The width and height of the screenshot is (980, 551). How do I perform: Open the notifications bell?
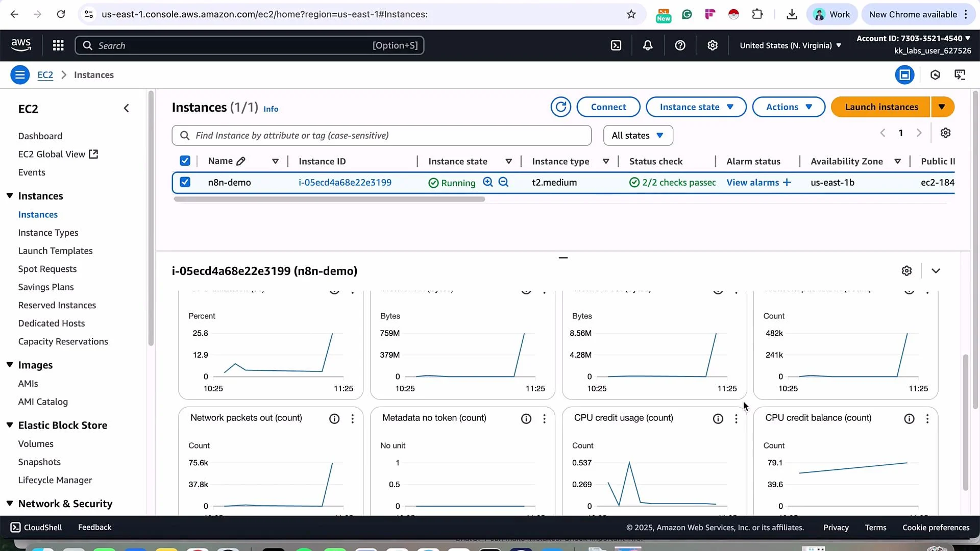click(x=648, y=45)
